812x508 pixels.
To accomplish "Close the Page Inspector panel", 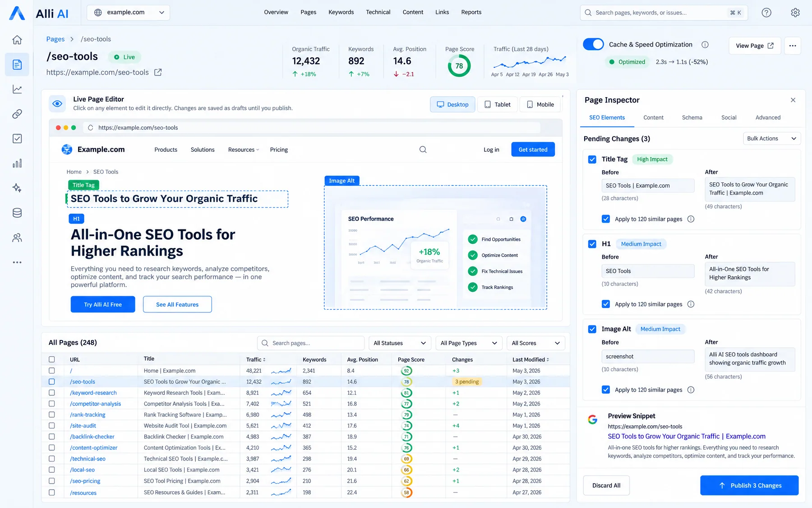I will pyautogui.click(x=793, y=100).
